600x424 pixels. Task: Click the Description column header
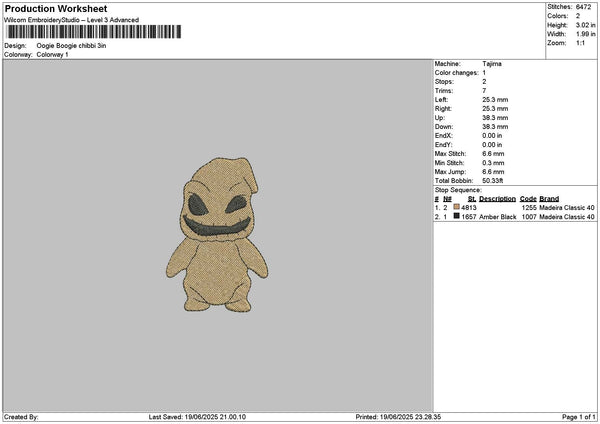tap(497, 198)
